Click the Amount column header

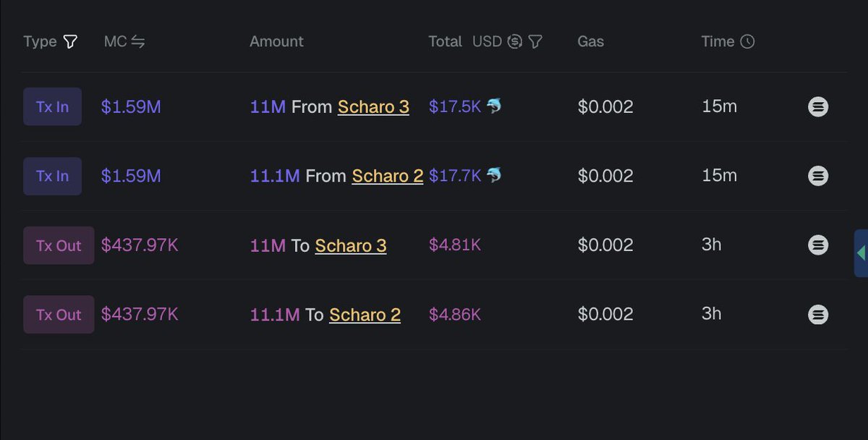tap(276, 42)
